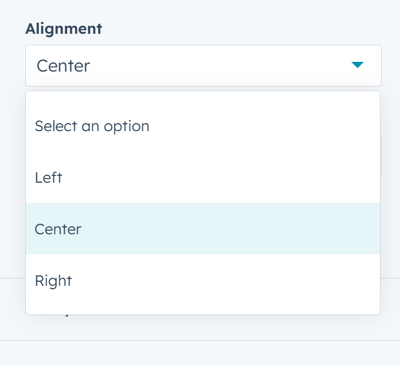This screenshot has height=366, width=400.
Task: Click the Center value in the Alignment box
Action: coord(63,66)
